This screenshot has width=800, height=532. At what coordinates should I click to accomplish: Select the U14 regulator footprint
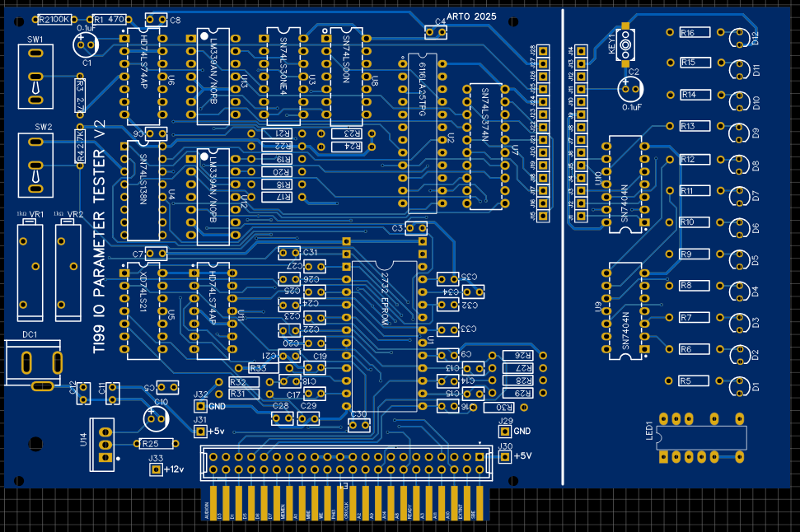[104, 444]
